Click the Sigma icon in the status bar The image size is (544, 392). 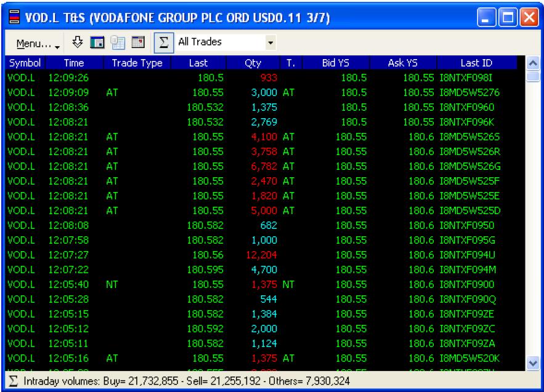coord(12,382)
